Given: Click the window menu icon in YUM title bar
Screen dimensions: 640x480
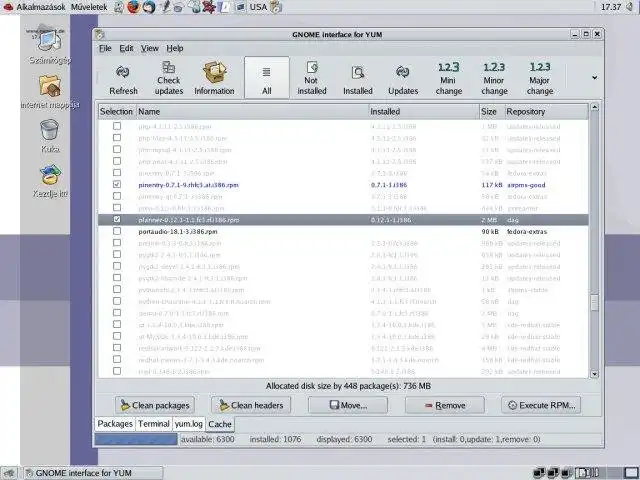Looking at the screenshot, I should (100, 35).
